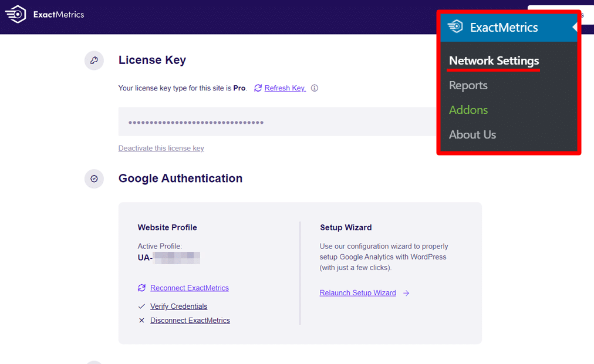Screen dimensions: 594x364
Task: Click Deactivate this license key link
Action: point(161,148)
